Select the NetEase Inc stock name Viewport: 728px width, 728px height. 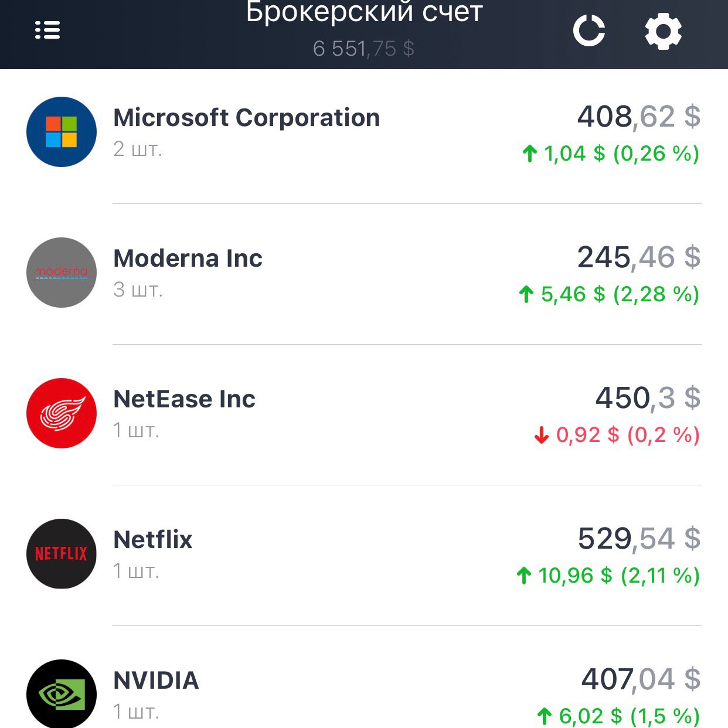184,399
